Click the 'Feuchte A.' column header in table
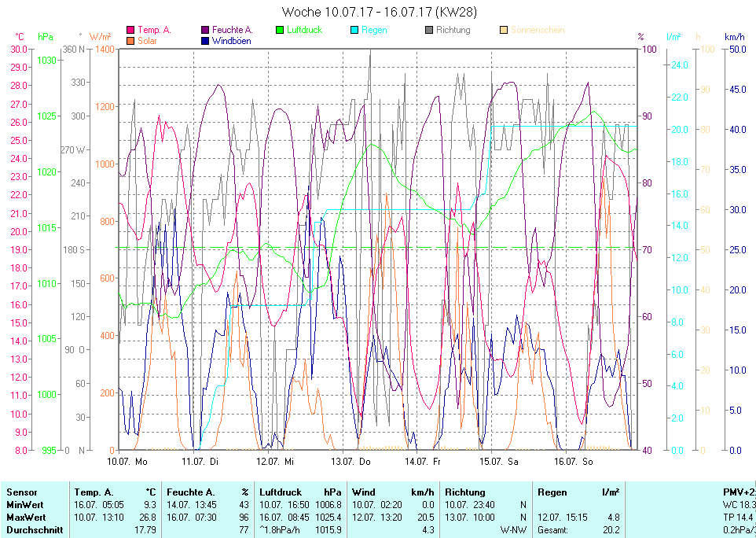This screenshot has width=756, height=538. 190,492
